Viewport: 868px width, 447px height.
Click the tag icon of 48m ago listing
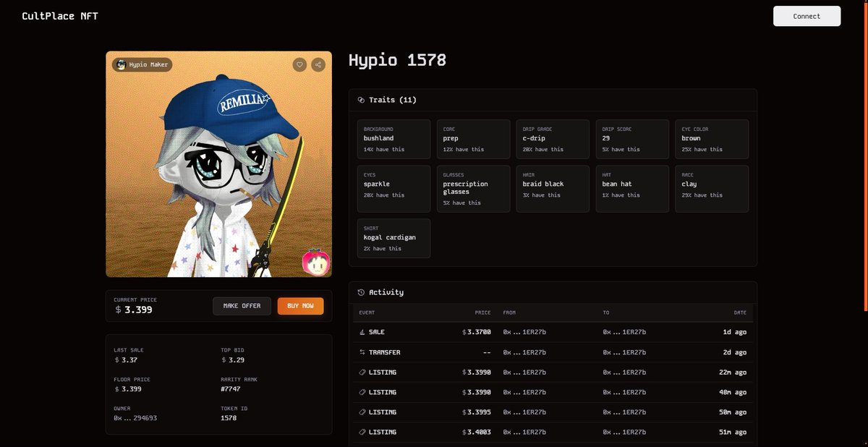coord(362,392)
